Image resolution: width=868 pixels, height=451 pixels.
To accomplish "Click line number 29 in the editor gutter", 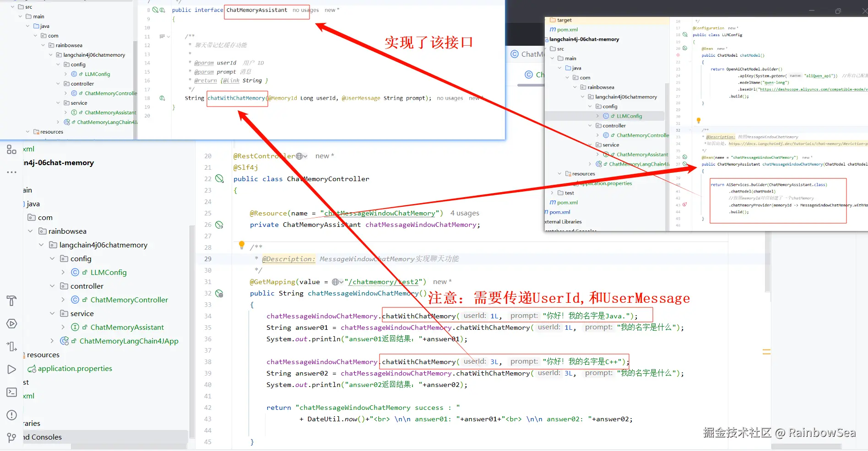I will coord(208,259).
